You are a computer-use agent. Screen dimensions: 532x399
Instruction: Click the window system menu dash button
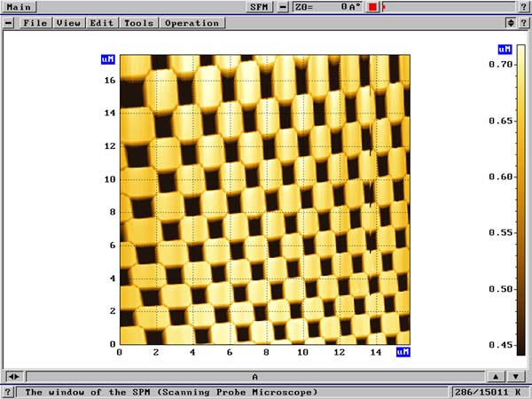click(8, 22)
